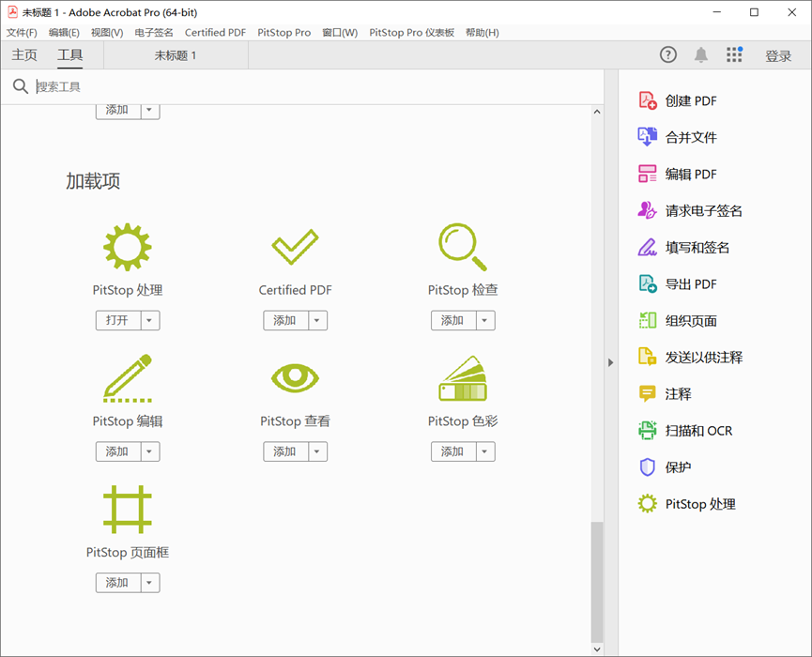Click the 填写和签名 pen icon
812x657 pixels.
(648, 247)
